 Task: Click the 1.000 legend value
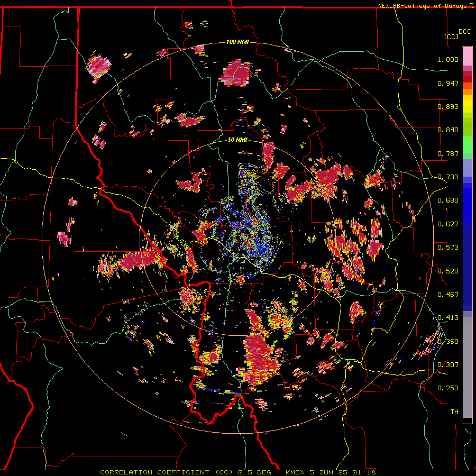point(448,59)
